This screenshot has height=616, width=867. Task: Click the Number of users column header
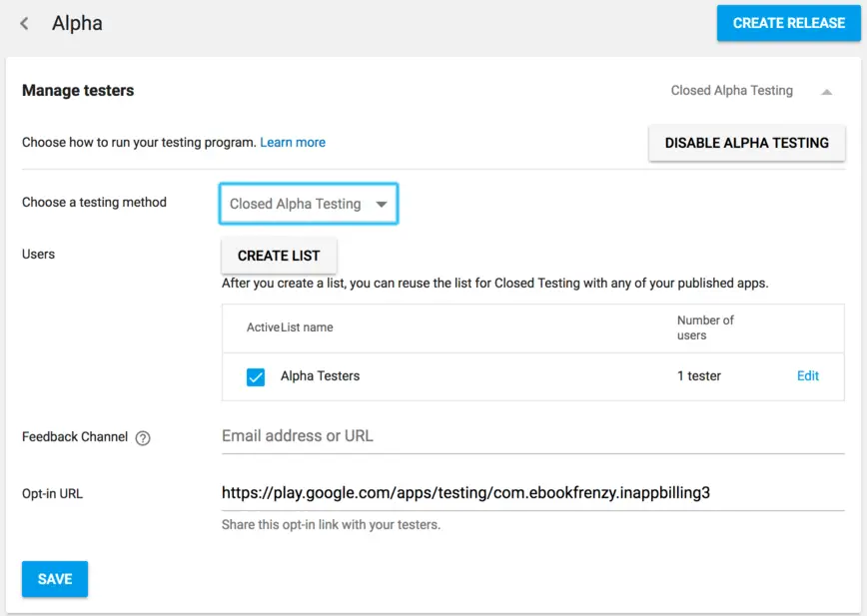tap(705, 326)
